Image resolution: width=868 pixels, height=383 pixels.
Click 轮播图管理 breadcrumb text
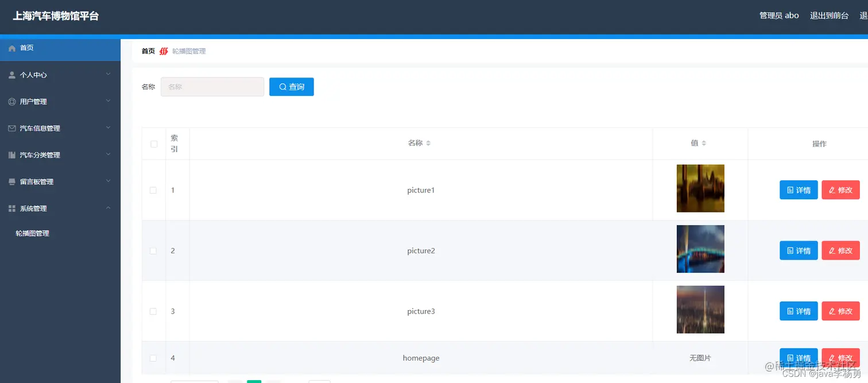click(x=189, y=51)
